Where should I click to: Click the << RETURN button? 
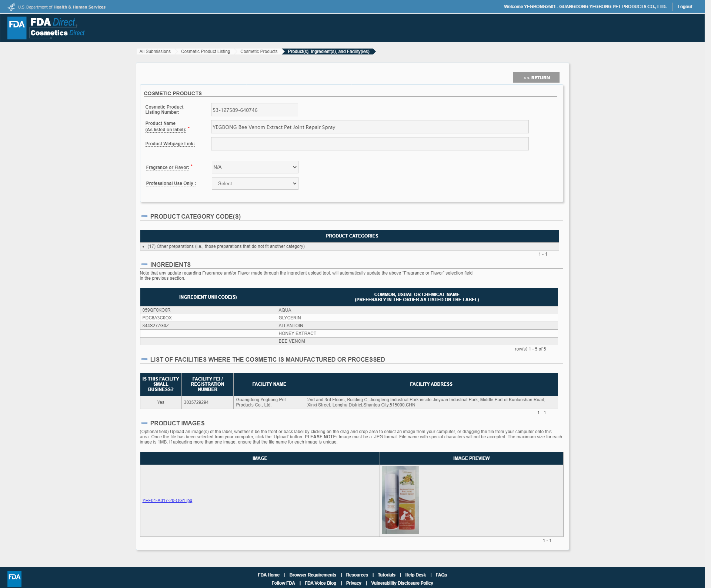pyautogui.click(x=536, y=77)
